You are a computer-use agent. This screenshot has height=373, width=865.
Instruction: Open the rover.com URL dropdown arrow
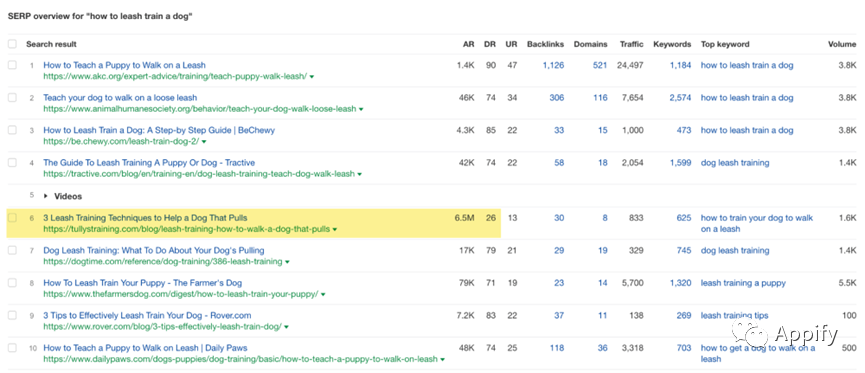tap(287, 327)
